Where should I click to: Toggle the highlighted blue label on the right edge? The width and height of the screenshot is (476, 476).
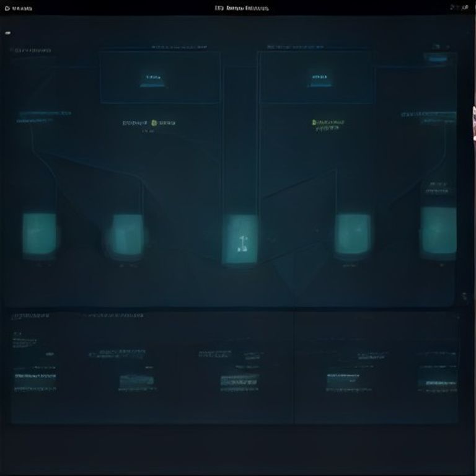428,115
